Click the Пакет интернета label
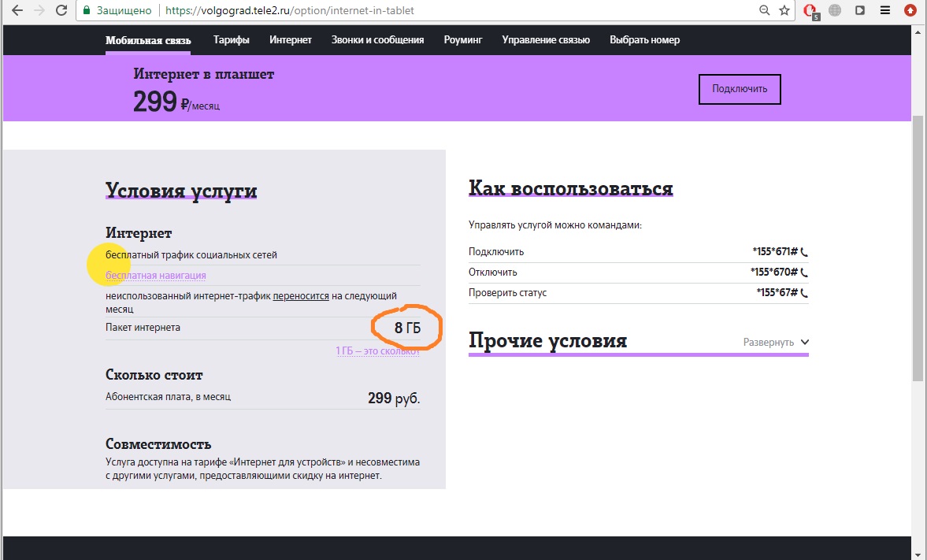 click(x=143, y=328)
